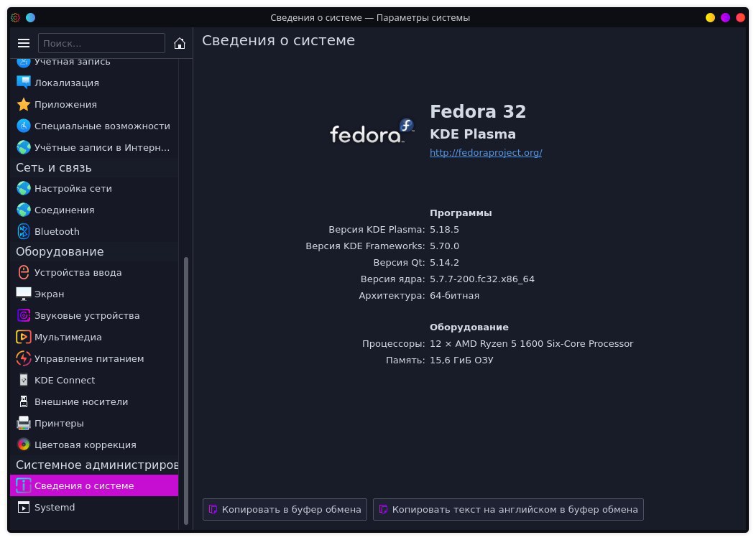Image resolution: width=756 pixels, height=540 pixels.
Task: Click the Программы section label
Action: [x=461, y=213]
